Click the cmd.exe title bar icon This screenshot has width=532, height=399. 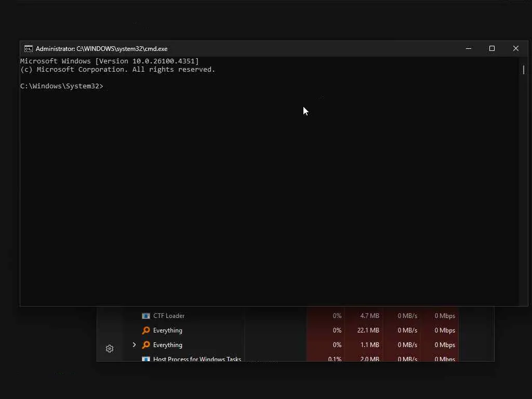(x=29, y=48)
